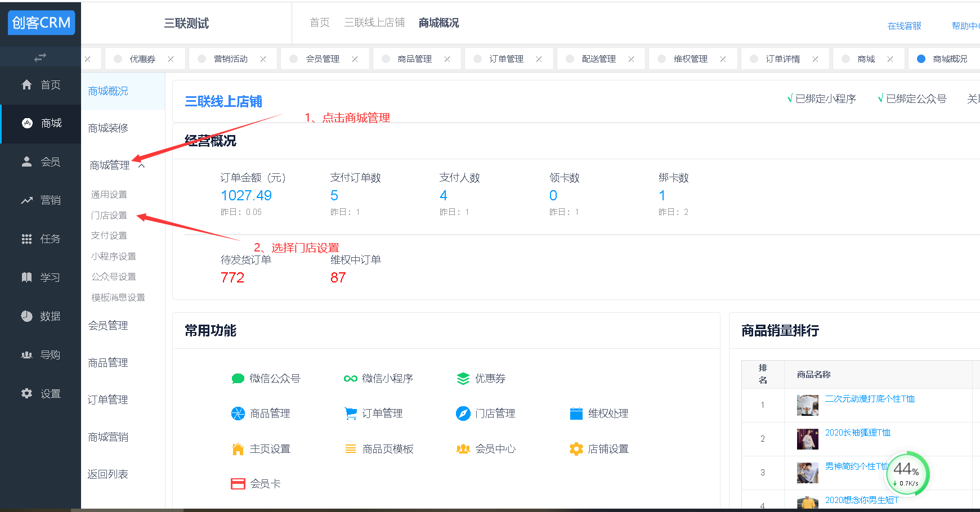Image resolution: width=980 pixels, height=512 pixels.
Task: Open the 任务 tasks grid icon
Action: click(26, 239)
